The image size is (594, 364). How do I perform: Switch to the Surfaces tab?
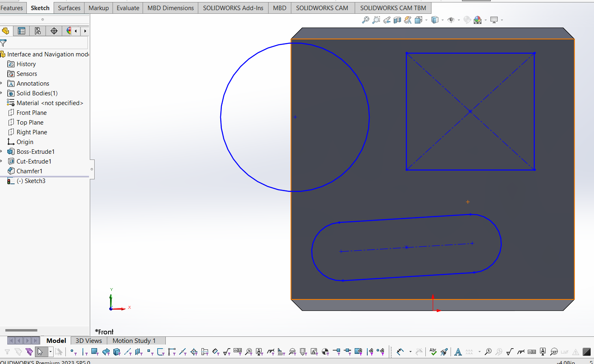[x=69, y=8]
